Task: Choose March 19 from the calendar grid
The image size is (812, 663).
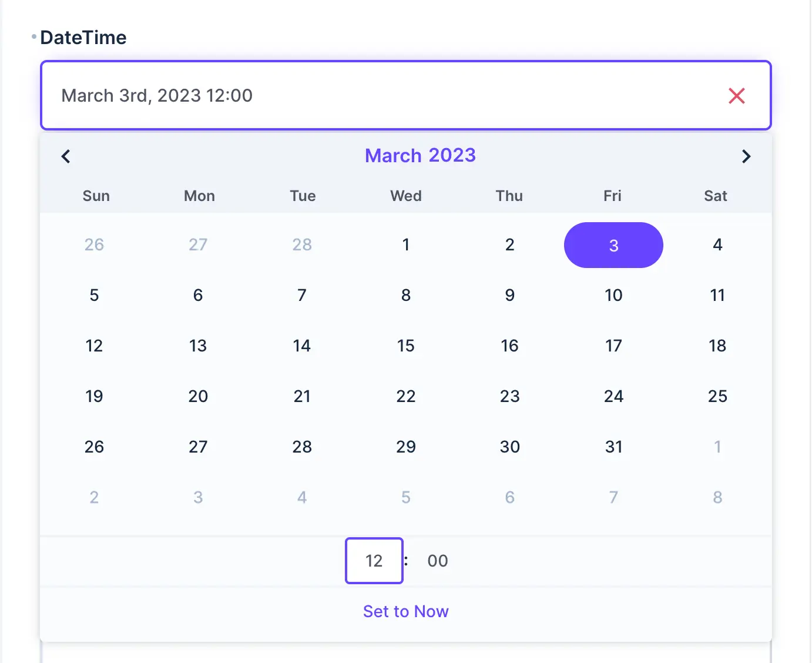Action: 94,396
